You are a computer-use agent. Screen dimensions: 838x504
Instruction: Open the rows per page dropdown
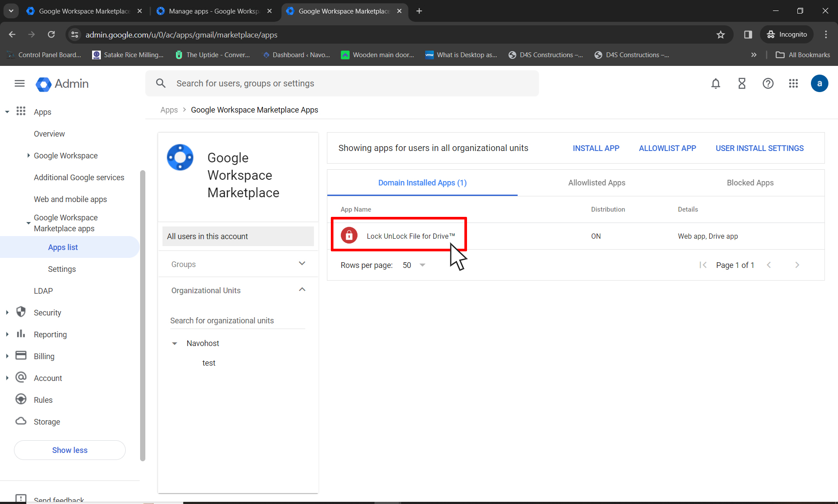pos(422,265)
